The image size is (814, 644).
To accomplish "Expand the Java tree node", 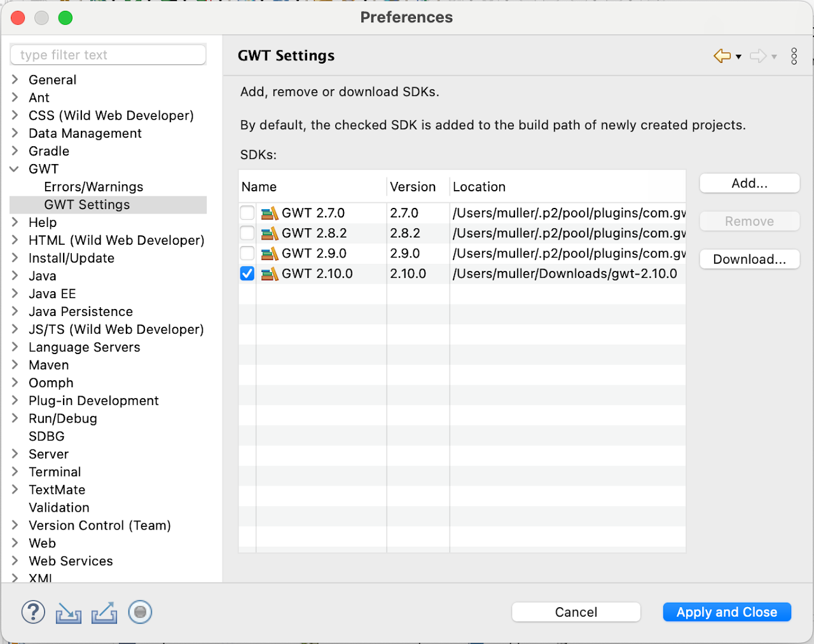I will (x=15, y=276).
